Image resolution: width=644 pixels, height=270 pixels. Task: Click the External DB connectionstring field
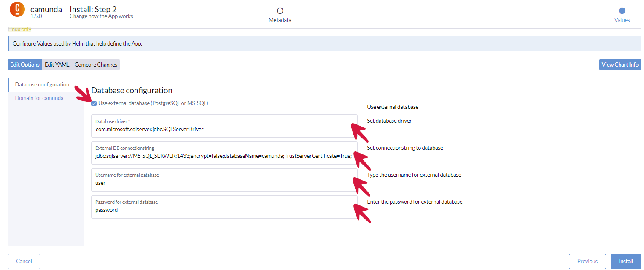coord(224,156)
